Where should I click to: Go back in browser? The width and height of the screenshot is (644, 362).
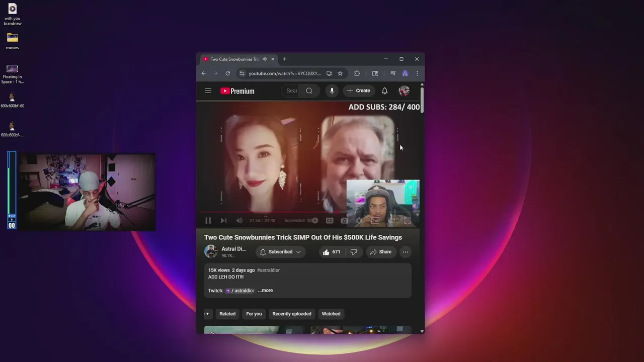pos(203,73)
